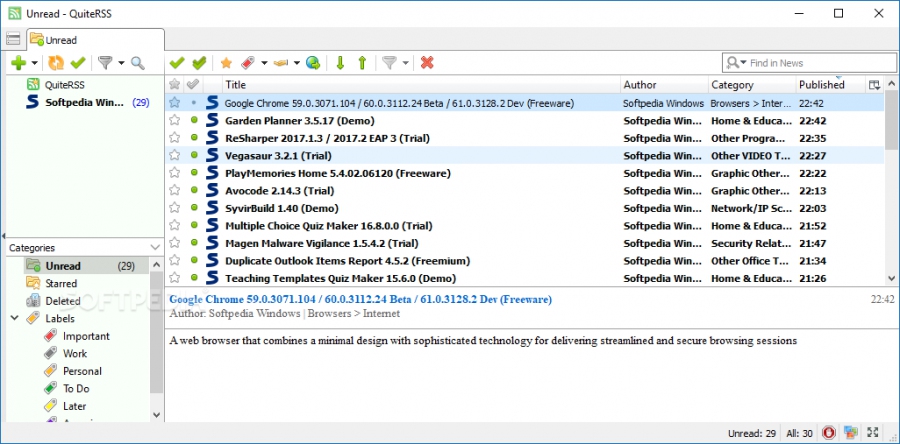900x444 pixels.
Task: Open the news filter dropdown arrow
Action: click(x=406, y=63)
